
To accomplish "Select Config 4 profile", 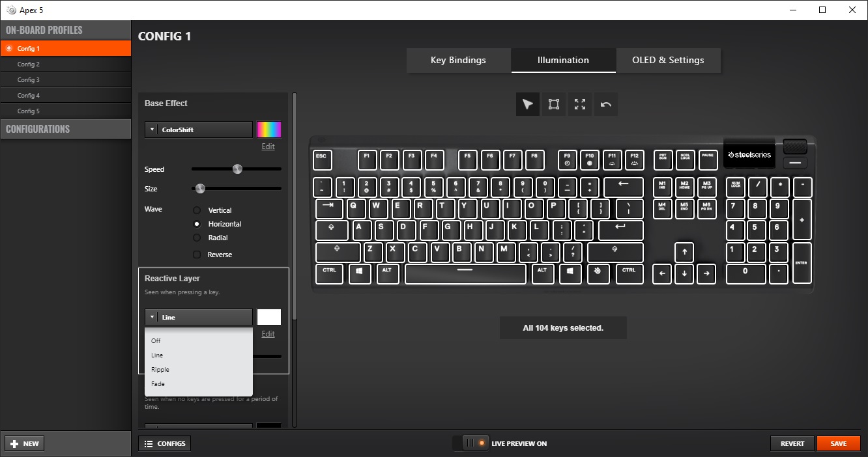I will tap(65, 95).
